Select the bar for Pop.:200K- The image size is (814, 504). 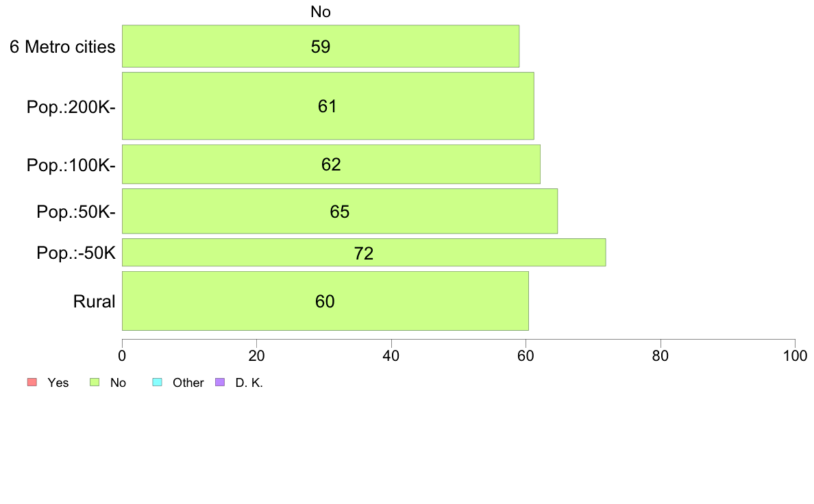tap(328, 106)
